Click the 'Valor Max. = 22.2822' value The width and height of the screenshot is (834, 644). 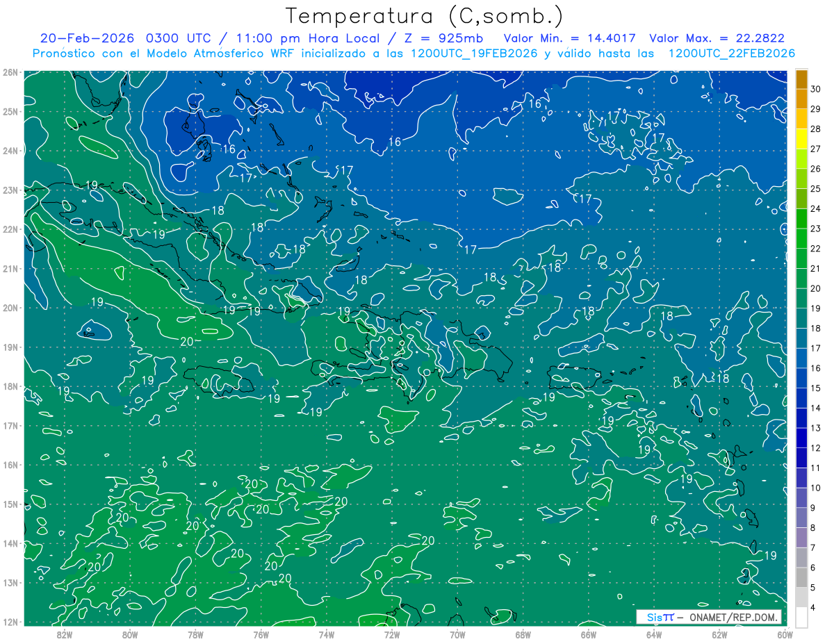click(x=717, y=38)
